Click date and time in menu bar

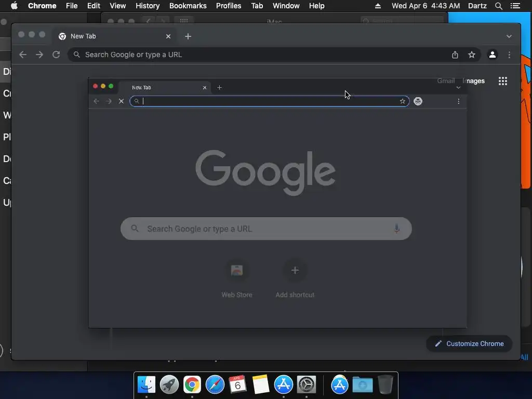pyautogui.click(x=426, y=6)
